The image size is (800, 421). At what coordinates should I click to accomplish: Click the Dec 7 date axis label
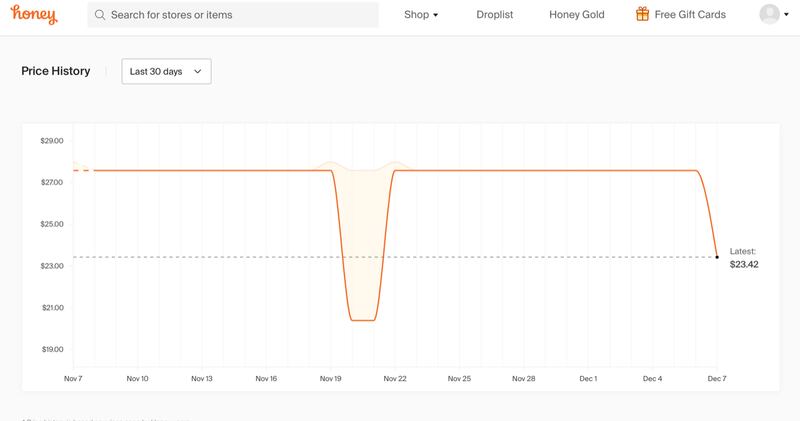coord(717,379)
